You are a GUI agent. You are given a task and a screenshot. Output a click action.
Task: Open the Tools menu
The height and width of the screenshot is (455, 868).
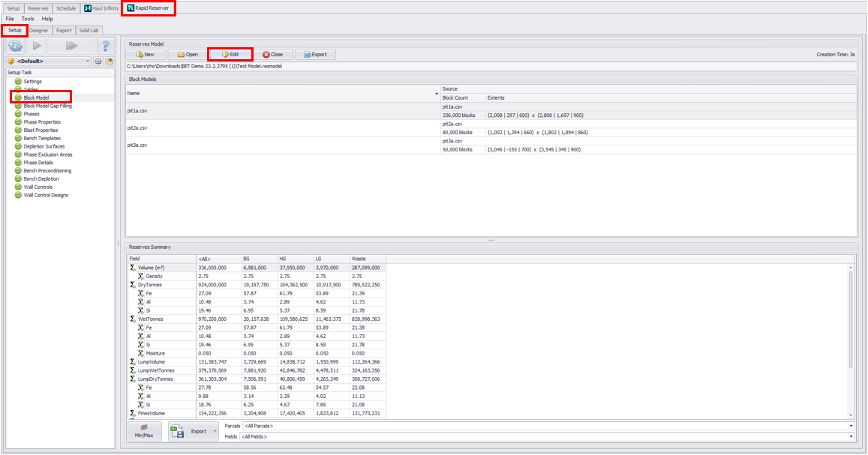click(x=28, y=18)
